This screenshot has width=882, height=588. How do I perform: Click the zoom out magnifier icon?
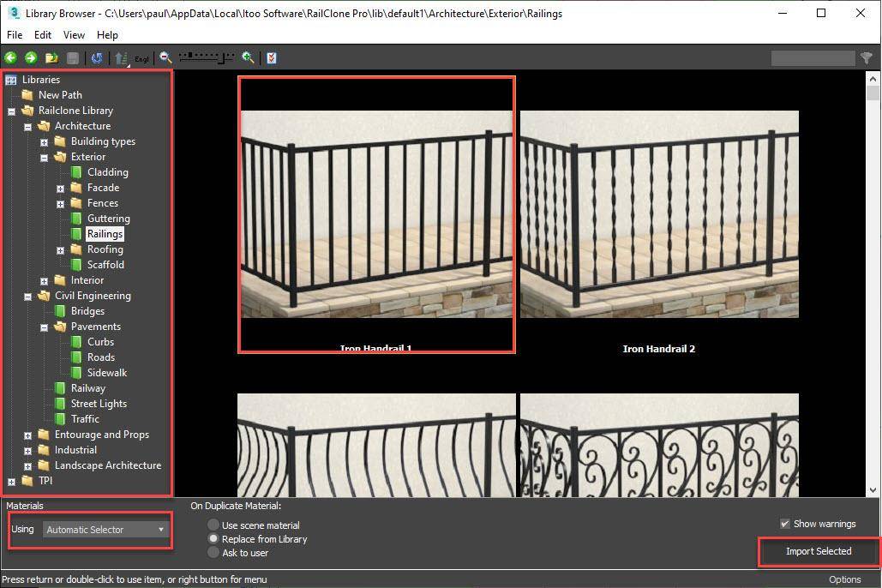(x=165, y=57)
